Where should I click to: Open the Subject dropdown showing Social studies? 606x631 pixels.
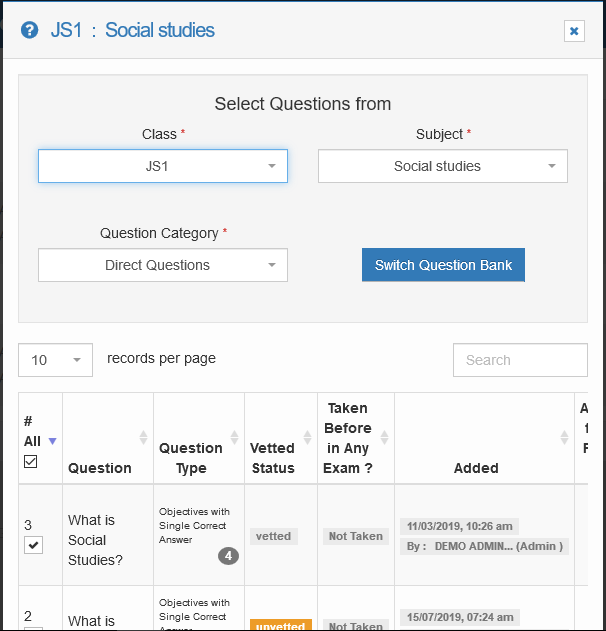coord(442,166)
